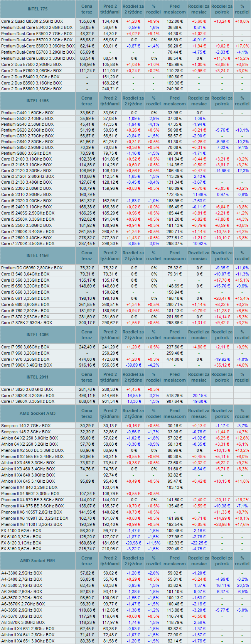Click '-9,07 €' in A6-3650 row
Image resolution: width=251 pixels, height=644 pixels.
tap(199, 592)
